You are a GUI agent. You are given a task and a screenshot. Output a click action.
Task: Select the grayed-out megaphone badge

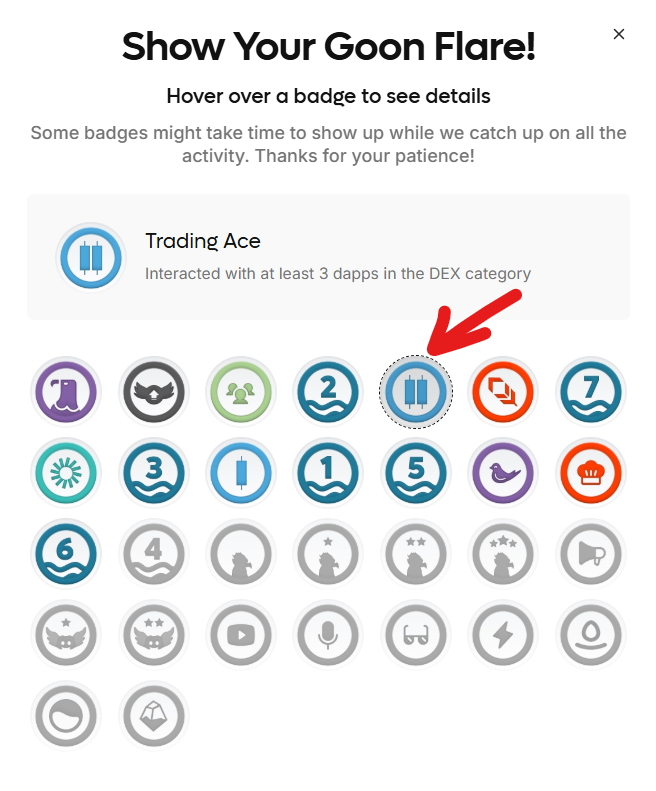pyautogui.click(x=591, y=553)
